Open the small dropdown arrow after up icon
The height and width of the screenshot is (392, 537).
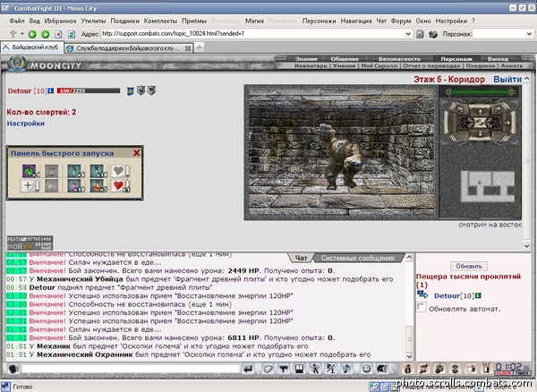pos(21,34)
